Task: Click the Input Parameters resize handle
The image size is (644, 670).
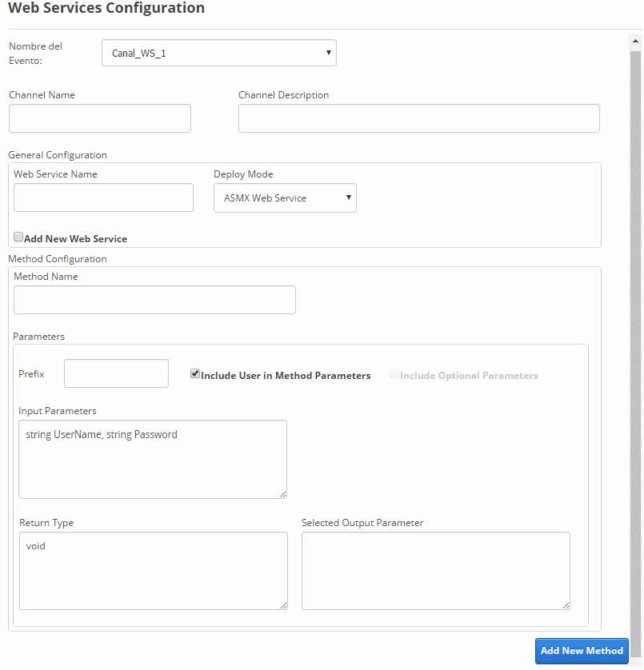Action: [282, 494]
